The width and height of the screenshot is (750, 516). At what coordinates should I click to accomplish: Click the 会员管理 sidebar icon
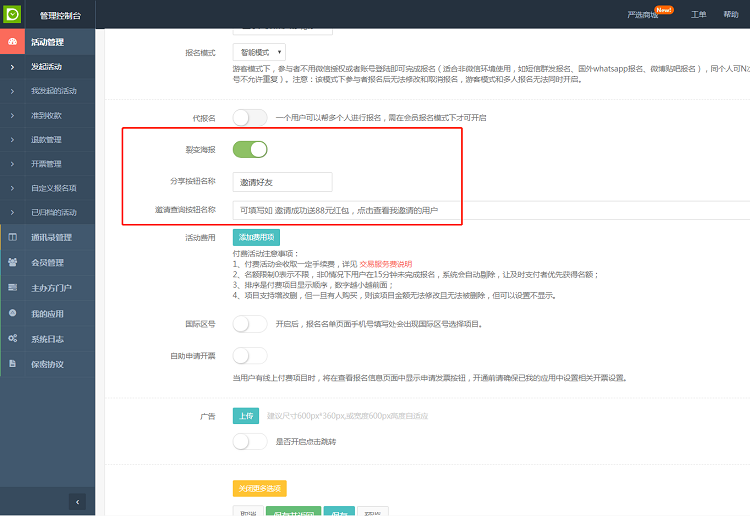pos(12,262)
